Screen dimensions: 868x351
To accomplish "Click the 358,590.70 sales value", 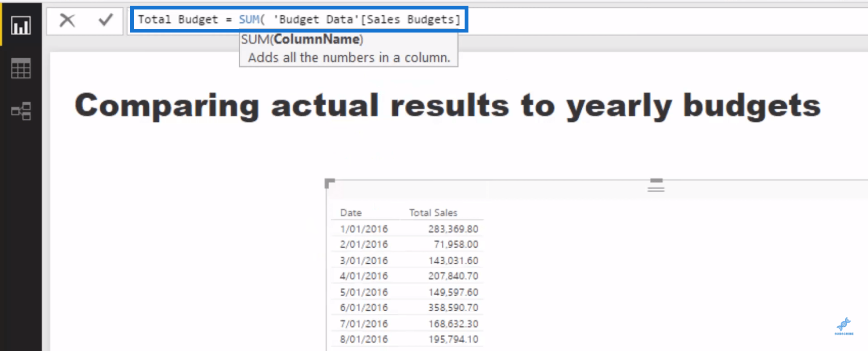I will click(x=453, y=308).
